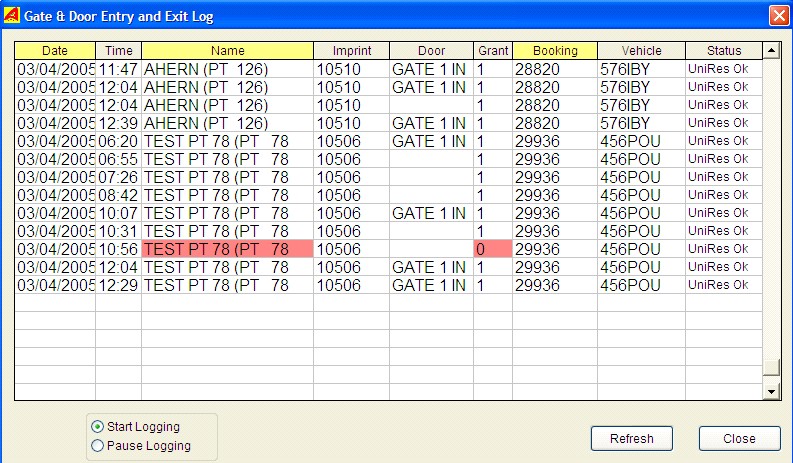This screenshot has height=463, width=793.
Task: Click the TEST PT 78 name in the 07:26 row
Action: (x=228, y=177)
